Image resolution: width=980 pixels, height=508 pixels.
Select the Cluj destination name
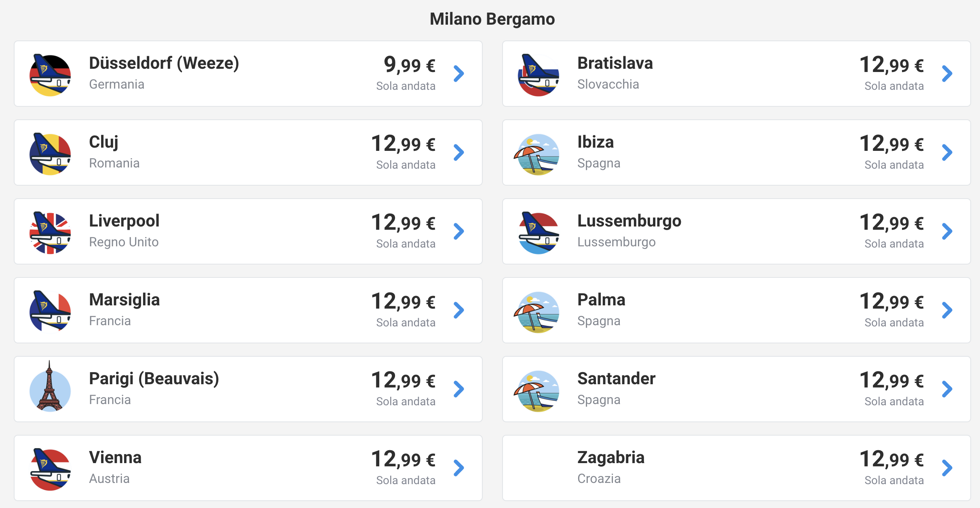103,142
